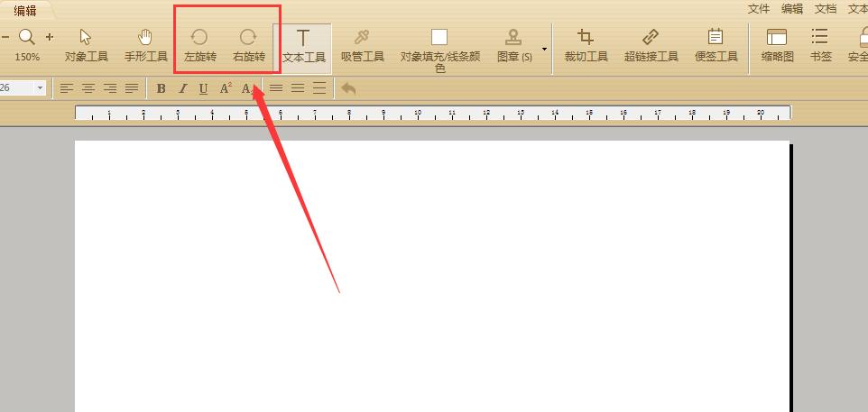Rotate page left with 左旋转

[x=199, y=45]
